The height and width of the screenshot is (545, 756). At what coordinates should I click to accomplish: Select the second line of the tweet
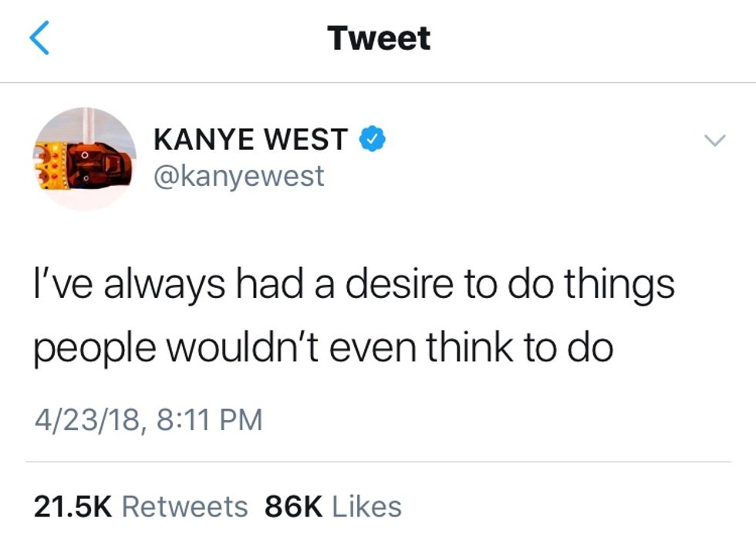(x=323, y=348)
